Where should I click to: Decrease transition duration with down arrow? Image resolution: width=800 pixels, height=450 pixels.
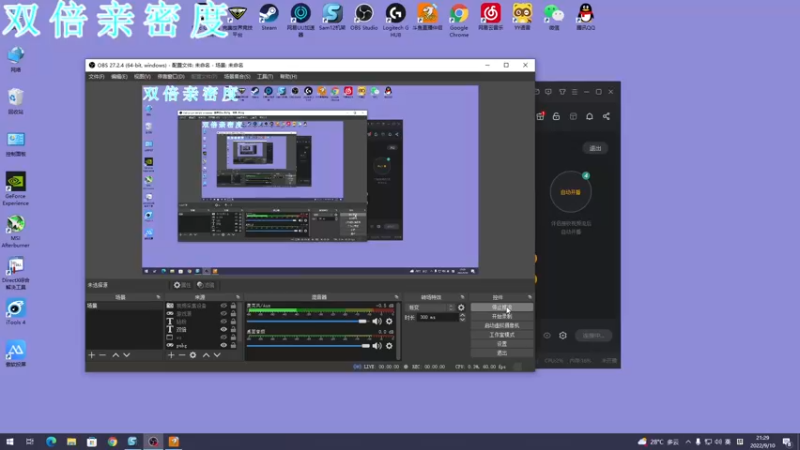pos(462,319)
